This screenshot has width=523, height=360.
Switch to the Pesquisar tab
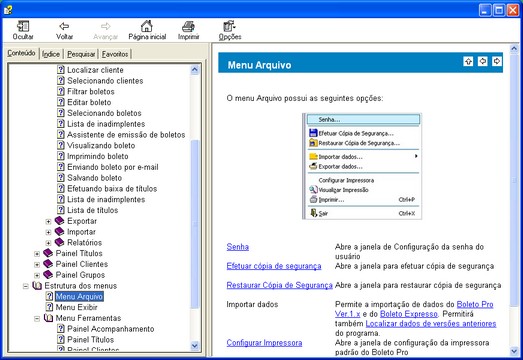[x=81, y=54]
